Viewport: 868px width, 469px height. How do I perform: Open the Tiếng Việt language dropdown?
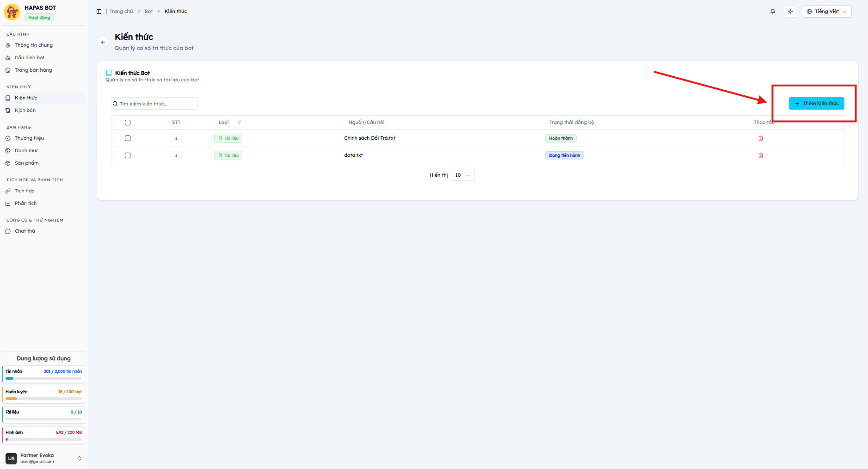coord(826,12)
